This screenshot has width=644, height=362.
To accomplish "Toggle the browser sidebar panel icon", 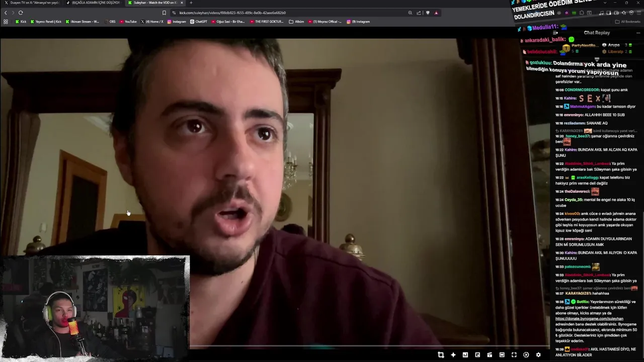I will coord(610,13).
